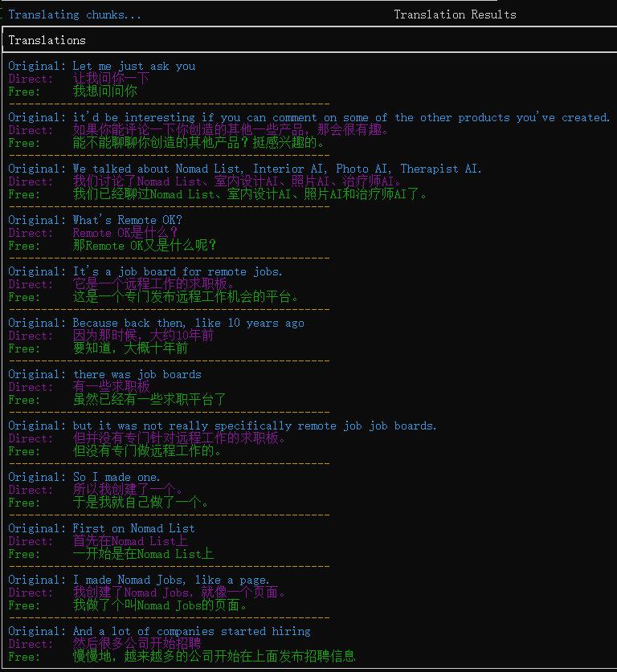Select original 'I made Nomad Jobs, like a page.'
The width and height of the screenshot is (617, 672).
pos(171,580)
